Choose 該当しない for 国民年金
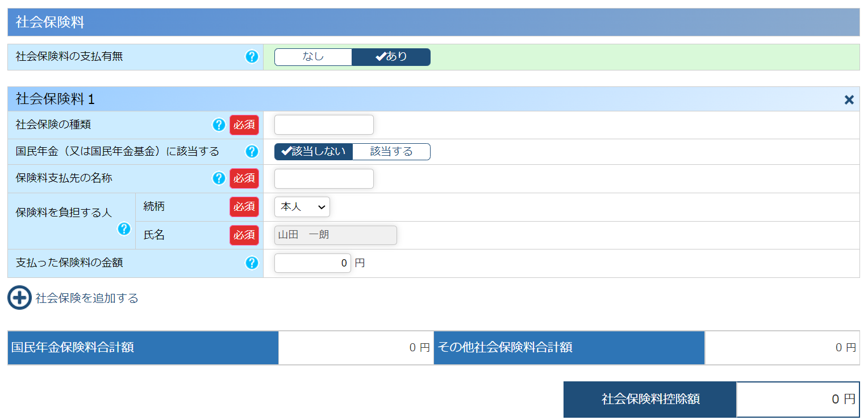 pos(314,152)
